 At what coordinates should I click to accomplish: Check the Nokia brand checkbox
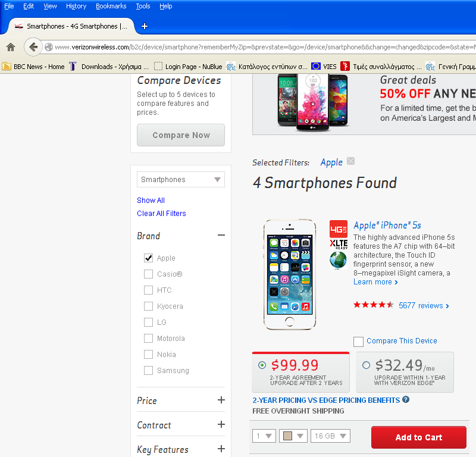[148, 355]
